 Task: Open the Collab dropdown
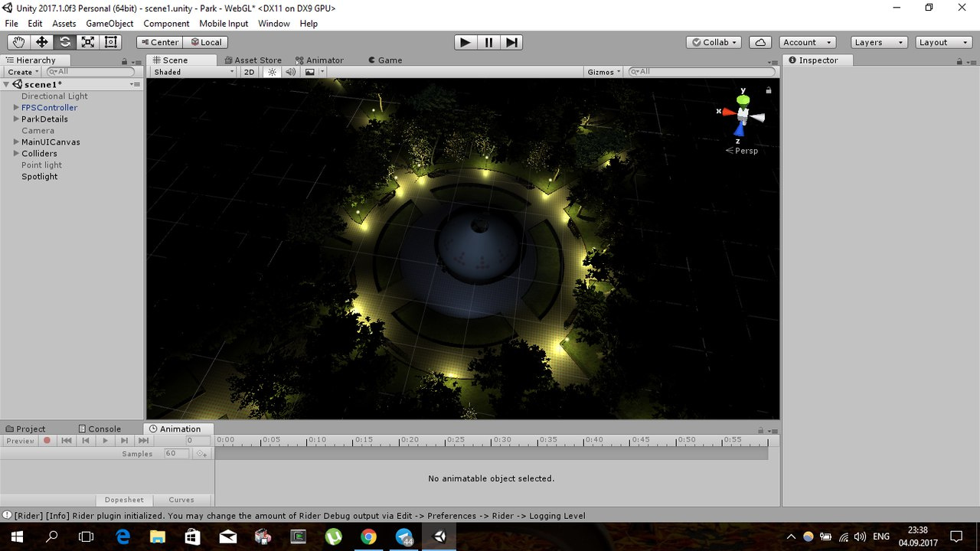pyautogui.click(x=714, y=42)
